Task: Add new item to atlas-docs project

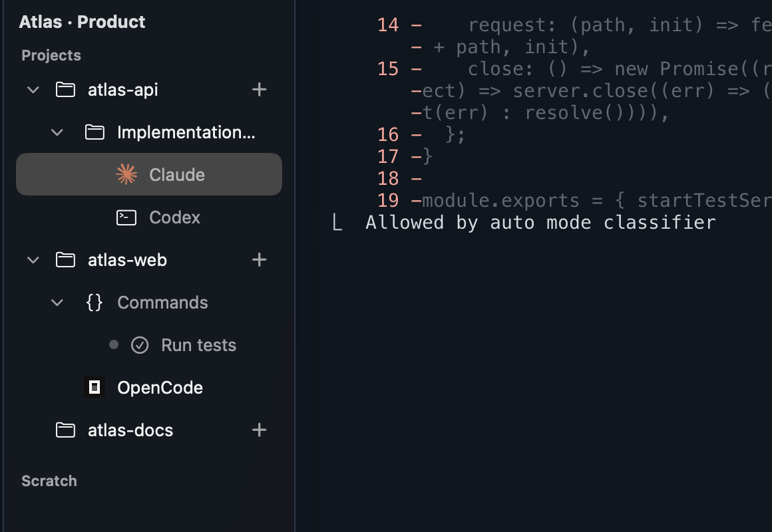Action: 259,430
